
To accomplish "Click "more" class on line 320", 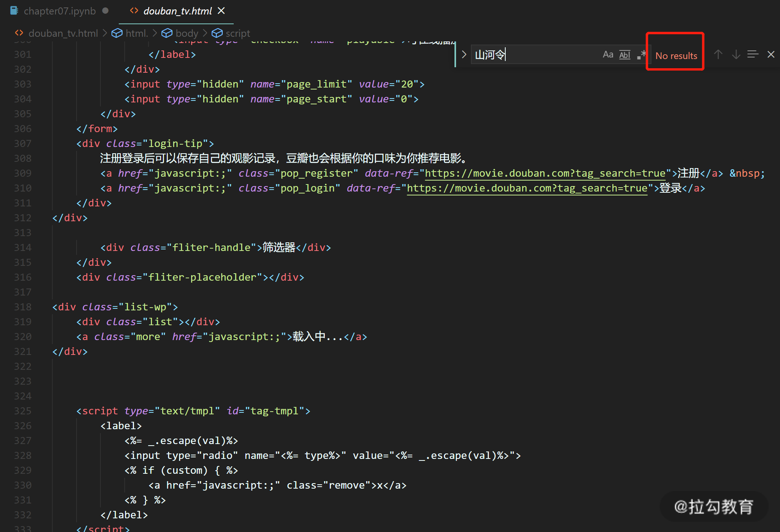I will tap(148, 337).
